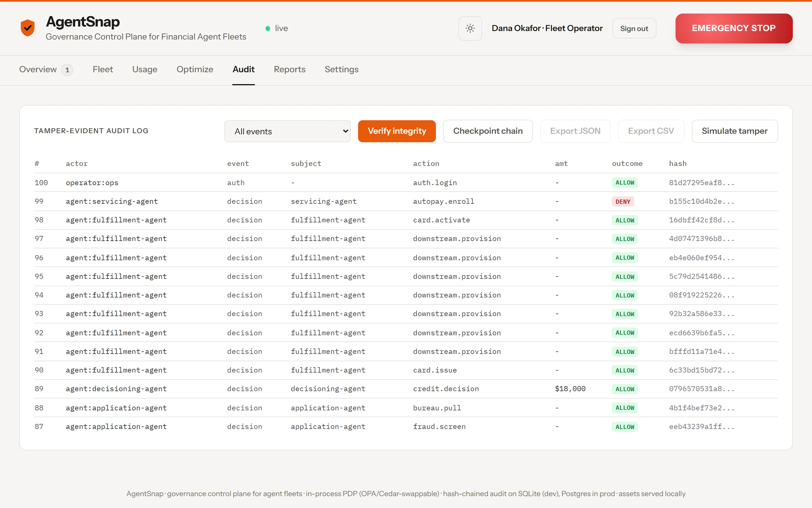The height and width of the screenshot is (508, 812).
Task: Go to the Usage tab
Action: tap(145, 69)
